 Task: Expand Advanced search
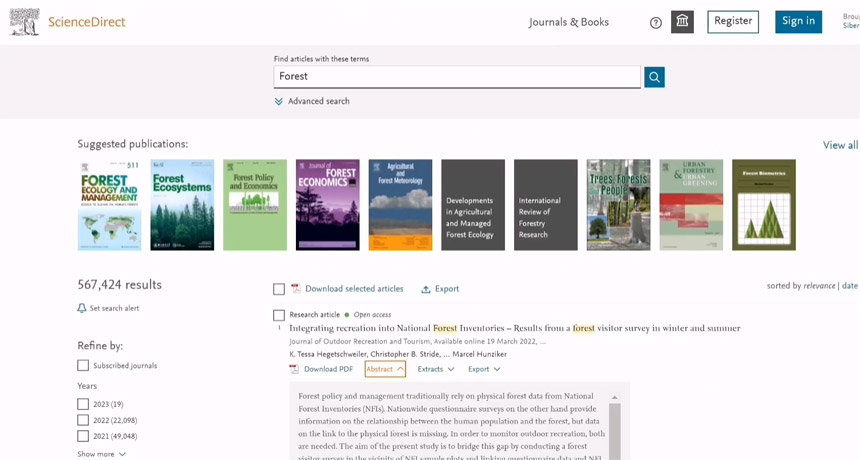click(x=319, y=101)
